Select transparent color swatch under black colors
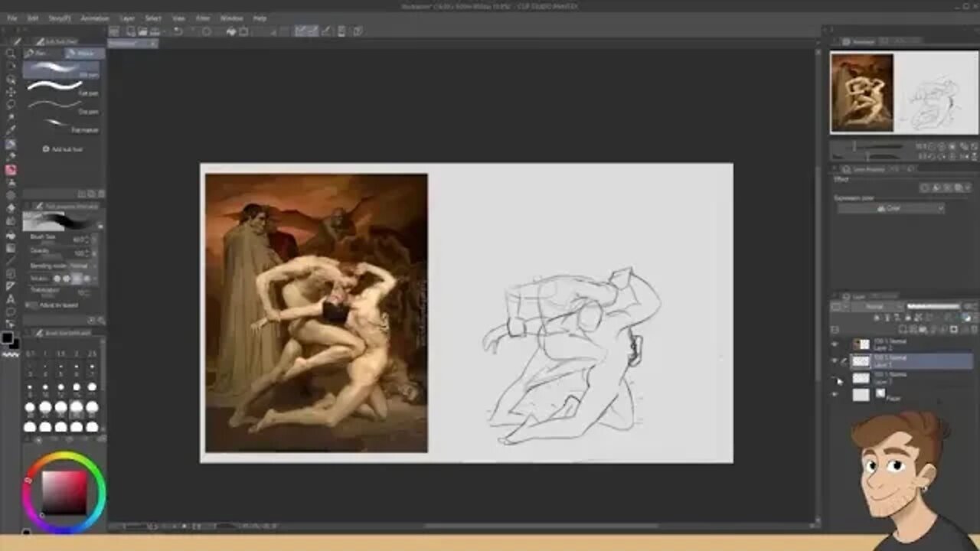 coord(11,354)
